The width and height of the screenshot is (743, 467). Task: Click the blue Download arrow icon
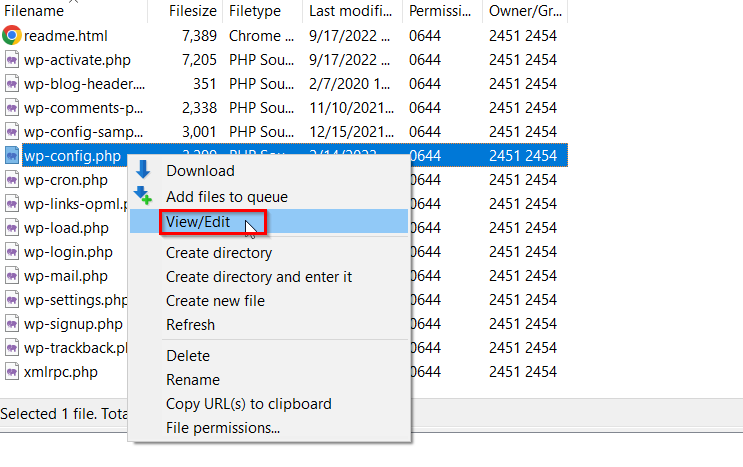[x=143, y=169]
